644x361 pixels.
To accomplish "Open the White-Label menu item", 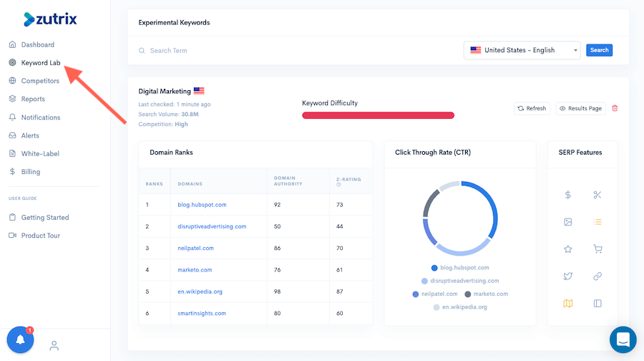I will point(40,153).
